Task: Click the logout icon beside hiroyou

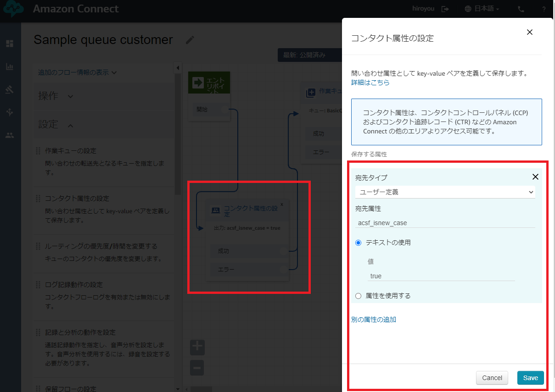Action: click(x=445, y=9)
